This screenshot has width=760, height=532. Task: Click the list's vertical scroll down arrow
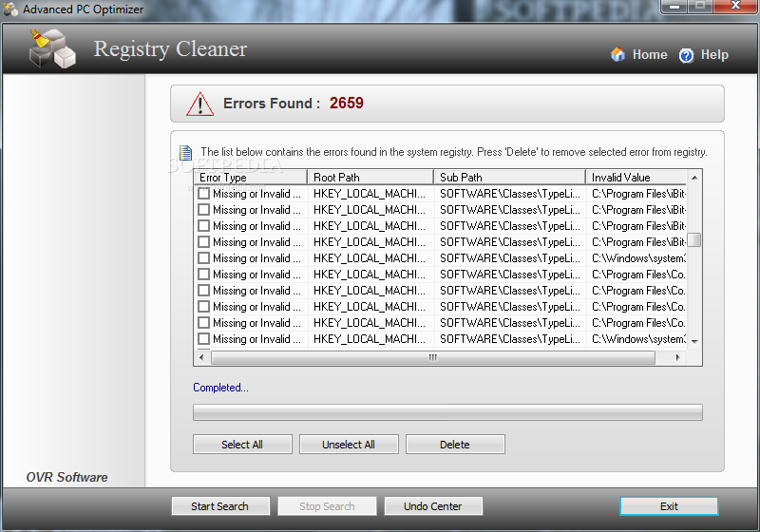pos(694,342)
